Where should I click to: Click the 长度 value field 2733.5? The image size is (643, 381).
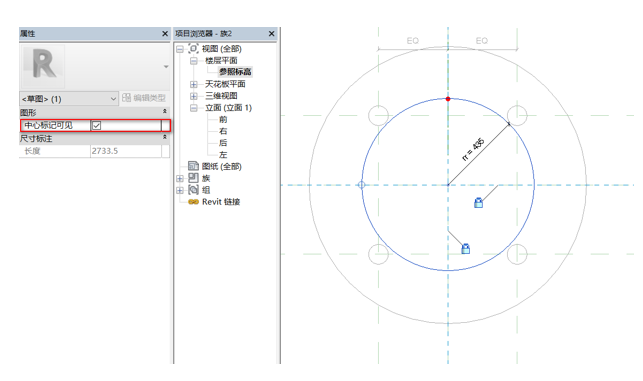(125, 151)
